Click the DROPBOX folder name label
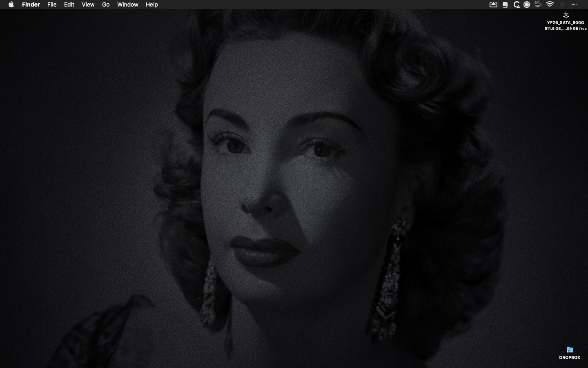 tap(570, 357)
